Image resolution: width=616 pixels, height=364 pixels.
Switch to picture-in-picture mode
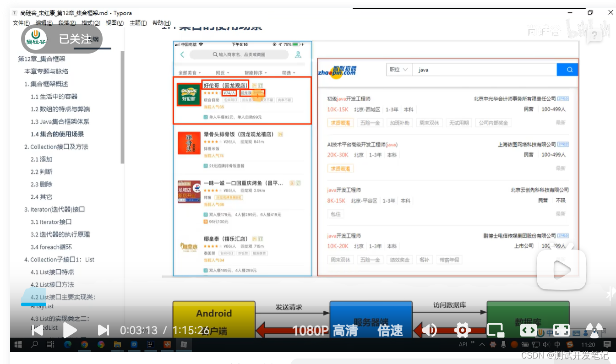[495, 330]
